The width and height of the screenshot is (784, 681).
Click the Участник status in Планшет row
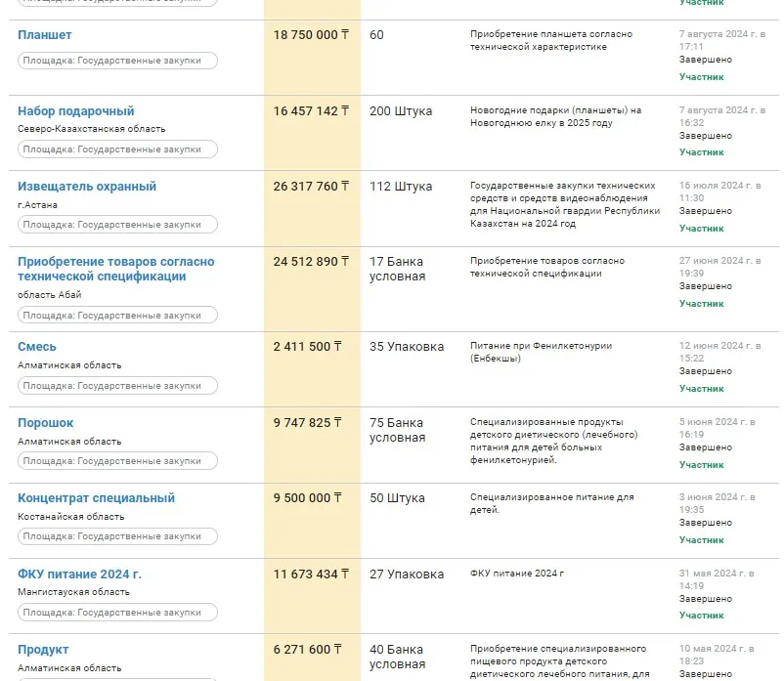click(x=702, y=77)
